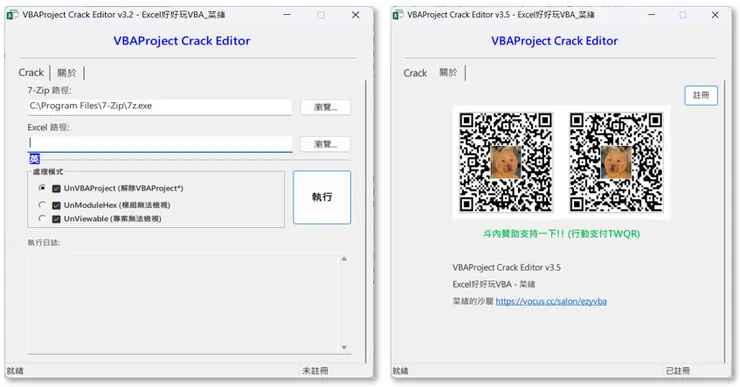Click the 就緒 status in v3.2 window

pyautogui.click(x=15, y=371)
